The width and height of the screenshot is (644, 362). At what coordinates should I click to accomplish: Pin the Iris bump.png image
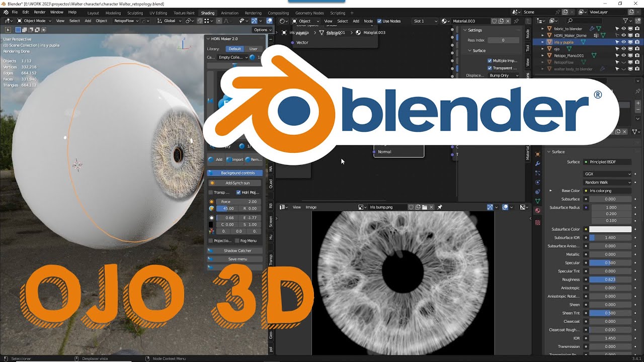tap(440, 207)
